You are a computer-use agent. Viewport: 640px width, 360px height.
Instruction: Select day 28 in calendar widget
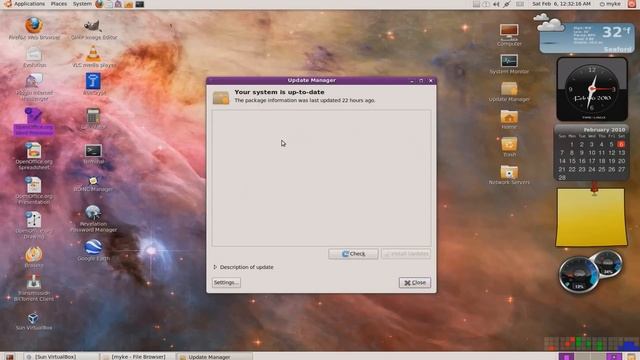562,178
